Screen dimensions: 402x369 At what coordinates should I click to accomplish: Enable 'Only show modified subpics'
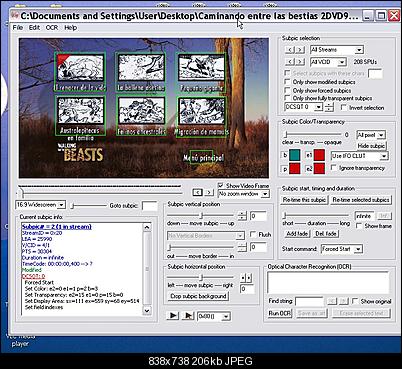[287, 82]
